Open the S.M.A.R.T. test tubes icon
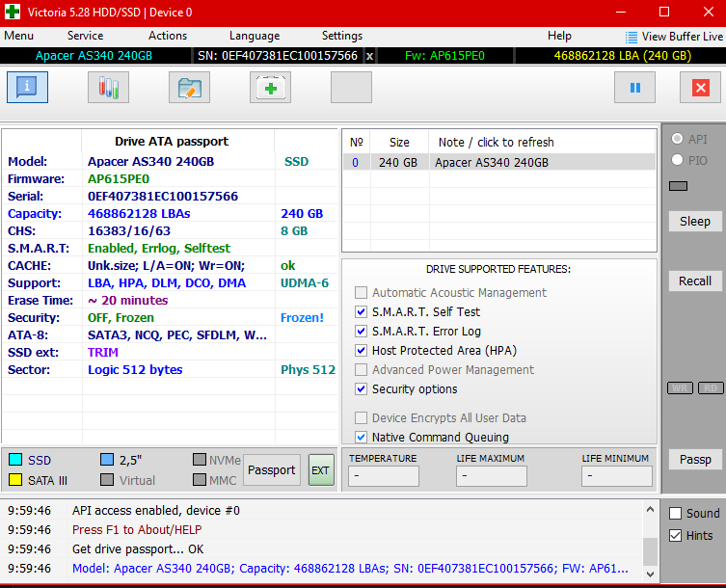 pyautogui.click(x=108, y=87)
